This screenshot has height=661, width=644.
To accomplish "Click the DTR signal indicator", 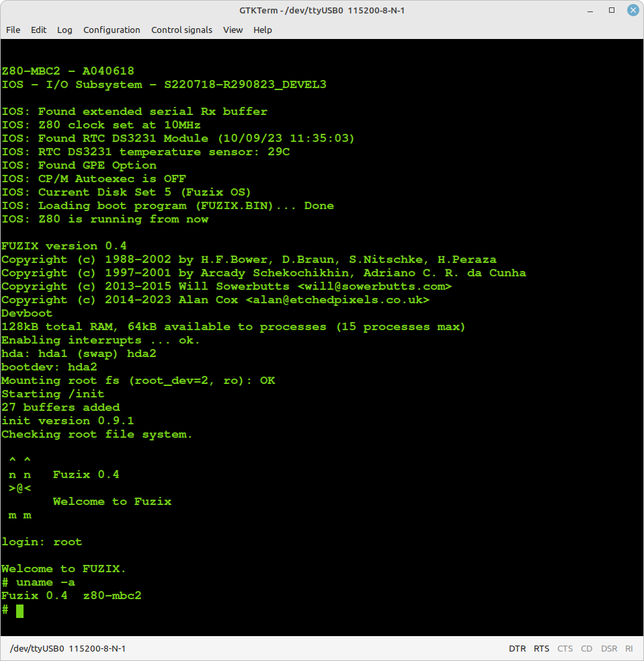I will (517, 649).
